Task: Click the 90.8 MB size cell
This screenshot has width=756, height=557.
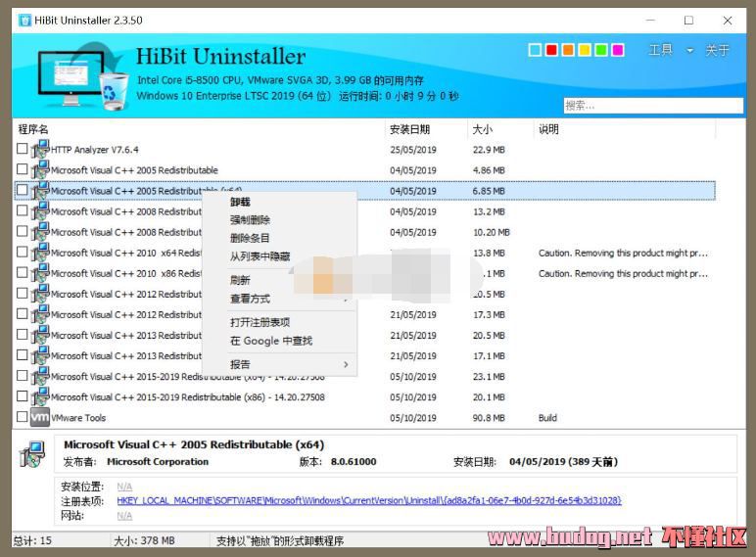Action: coord(489,418)
